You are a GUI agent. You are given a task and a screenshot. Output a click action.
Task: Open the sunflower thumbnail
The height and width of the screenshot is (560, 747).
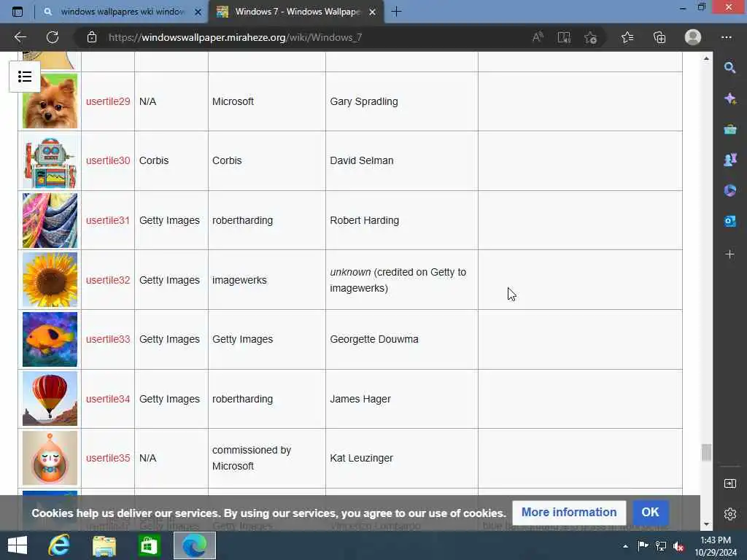coord(50,280)
